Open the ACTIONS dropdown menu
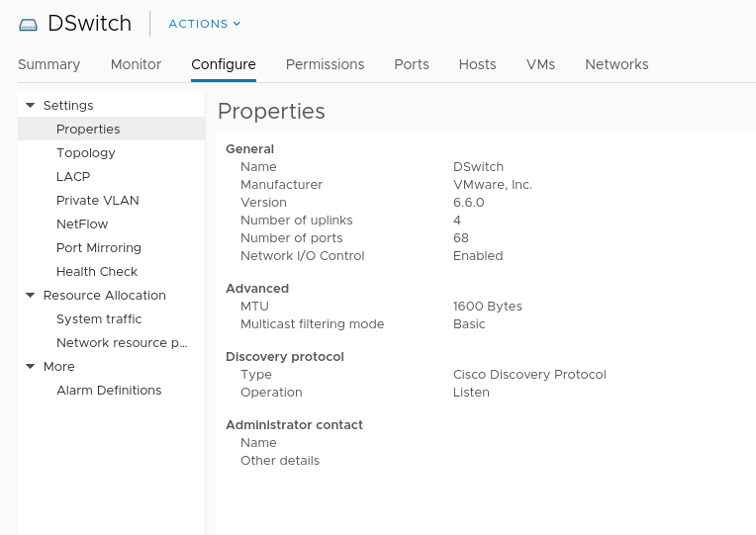Viewport: 756px width, 535px height. tap(205, 24)
